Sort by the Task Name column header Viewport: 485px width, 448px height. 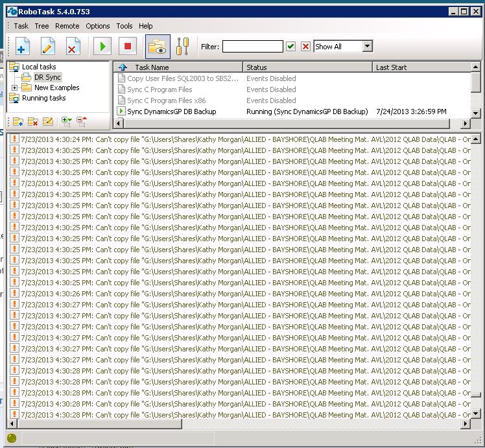pos(178,67)
